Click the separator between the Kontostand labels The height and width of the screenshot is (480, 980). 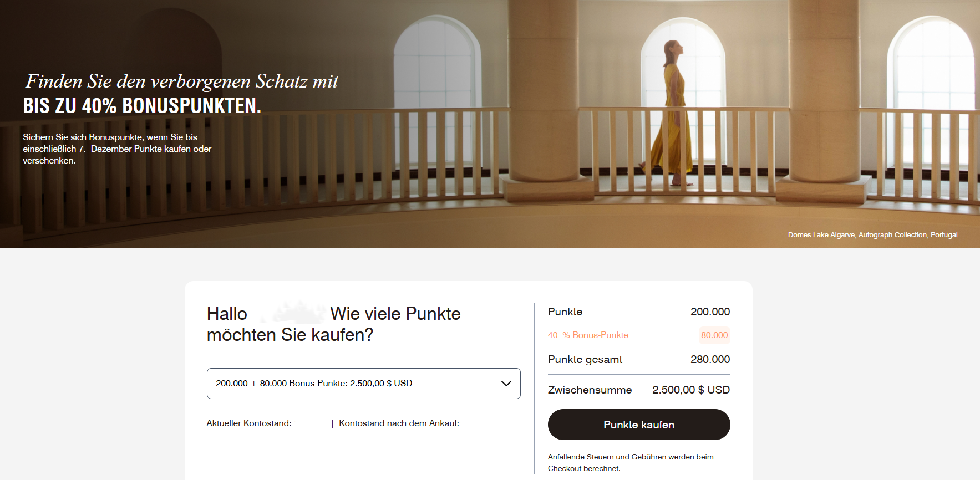[x=331, y=423]
